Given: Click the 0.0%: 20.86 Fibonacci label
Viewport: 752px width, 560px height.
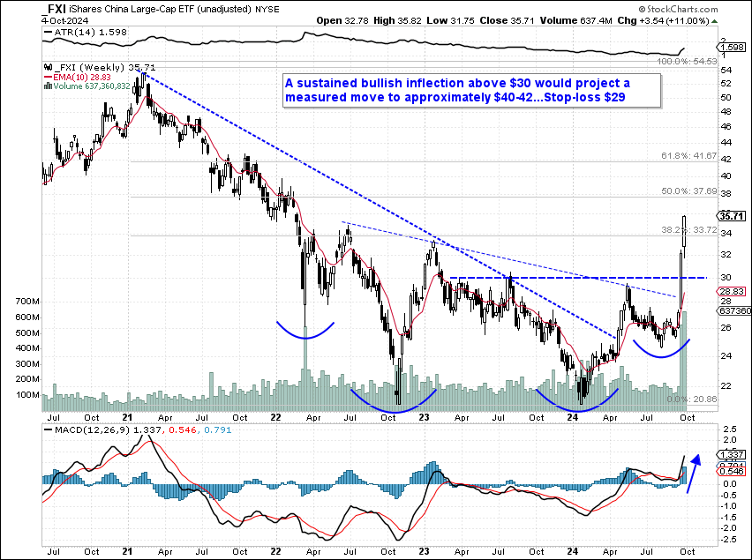Looking at the screenshot, I should [x=692, y=399].
